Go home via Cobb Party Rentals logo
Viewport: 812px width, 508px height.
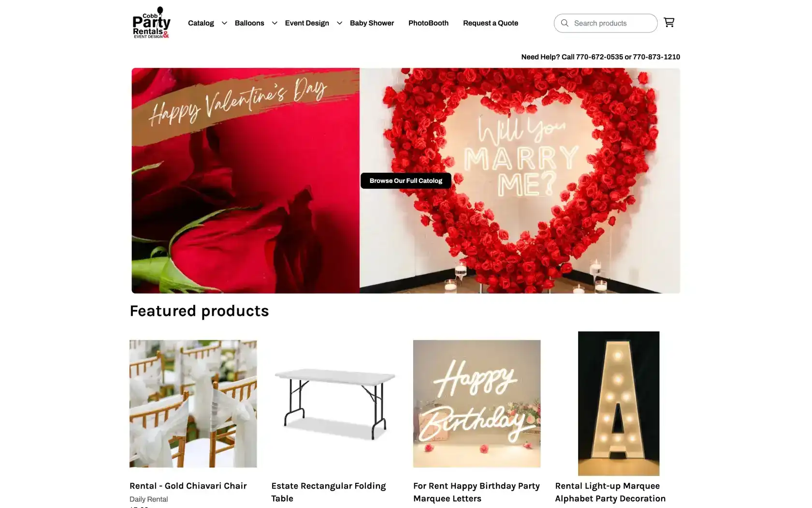151,23
